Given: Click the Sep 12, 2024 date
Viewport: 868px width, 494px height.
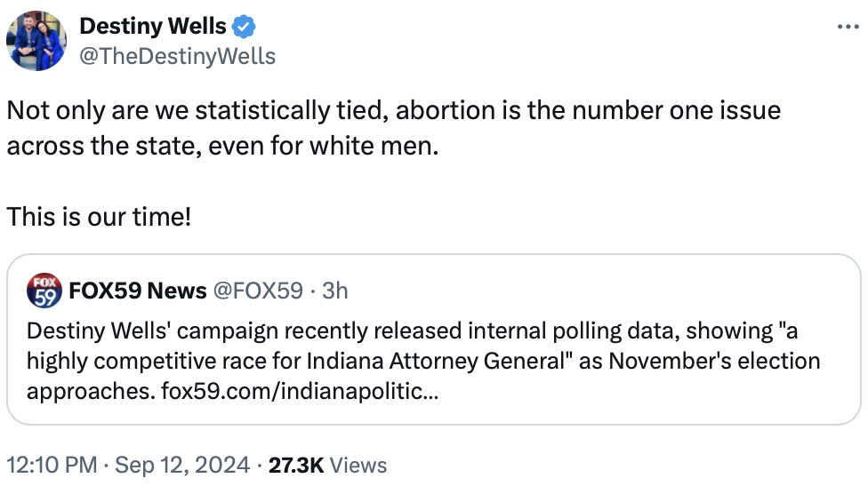Looking at the screenshot, I should tap(182, 465).
